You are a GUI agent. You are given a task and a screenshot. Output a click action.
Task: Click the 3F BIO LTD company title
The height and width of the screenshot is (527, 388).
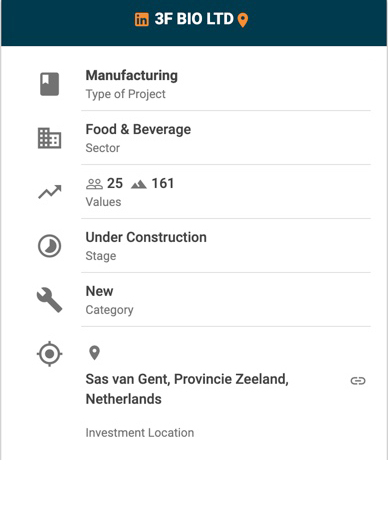point(194,19)
